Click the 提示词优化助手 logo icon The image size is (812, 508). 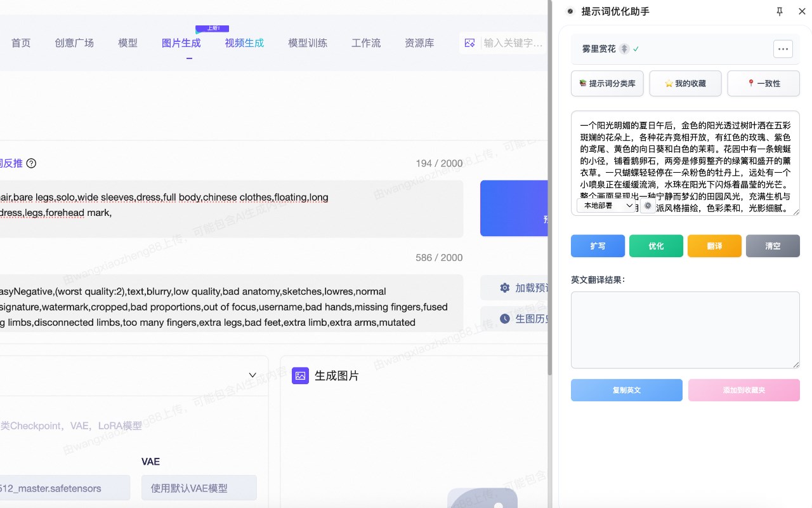[570, 11]
